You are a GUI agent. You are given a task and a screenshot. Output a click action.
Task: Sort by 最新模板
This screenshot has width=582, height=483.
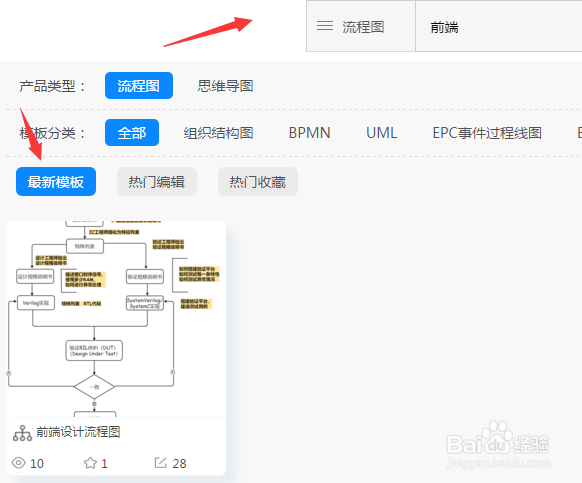pyautogui.click(x=56, y=182)
